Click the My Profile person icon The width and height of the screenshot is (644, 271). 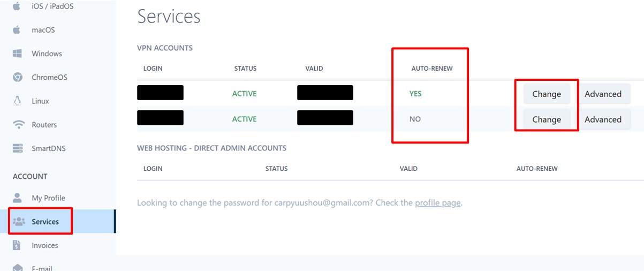point(18,198)
